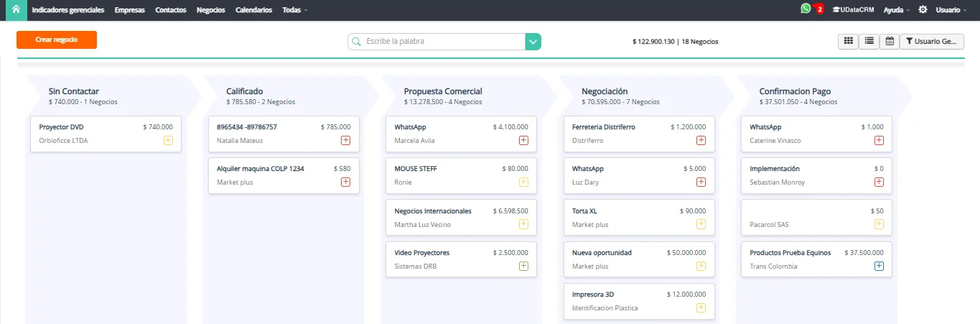Open the Todas dropdown menu
Image resolution: width=980 pixels, height=324 pixels.
[295, 10]
